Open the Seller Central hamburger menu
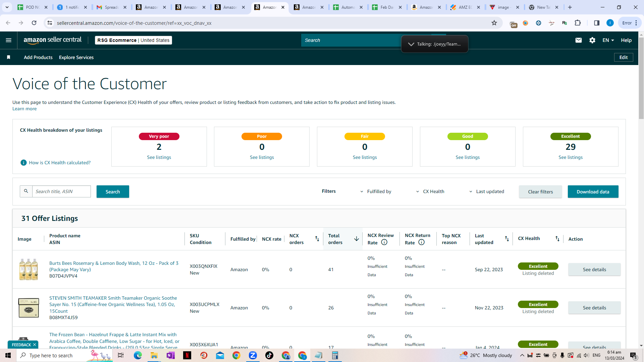Screen dimensions: 644x362 coord(9,40)
